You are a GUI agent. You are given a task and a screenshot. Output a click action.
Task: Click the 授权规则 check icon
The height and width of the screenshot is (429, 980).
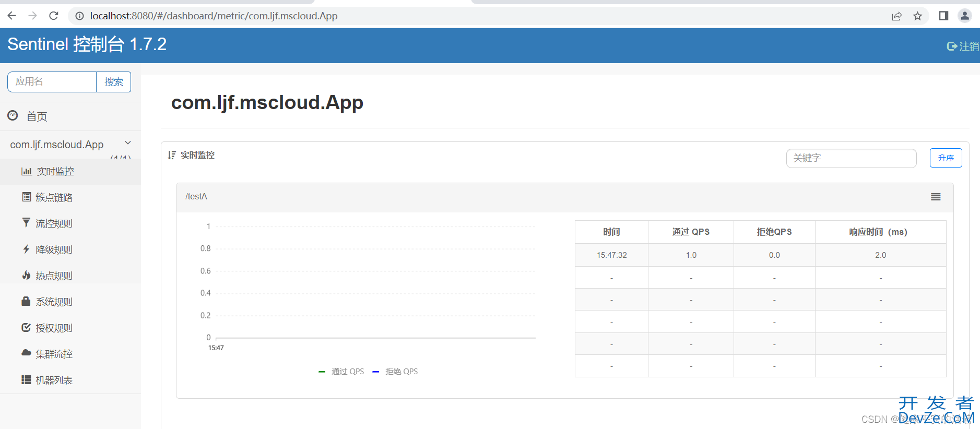tap(26, 327)
